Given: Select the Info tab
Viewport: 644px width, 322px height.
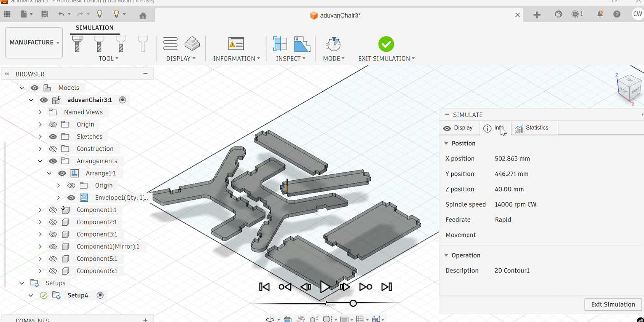Looking at the screenshot, I should [x=495, y=128].
